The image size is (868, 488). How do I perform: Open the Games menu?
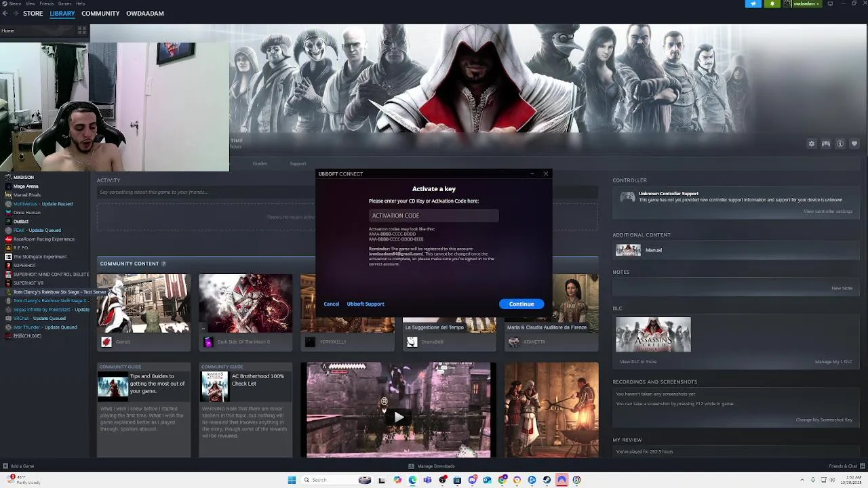[65, 3]
